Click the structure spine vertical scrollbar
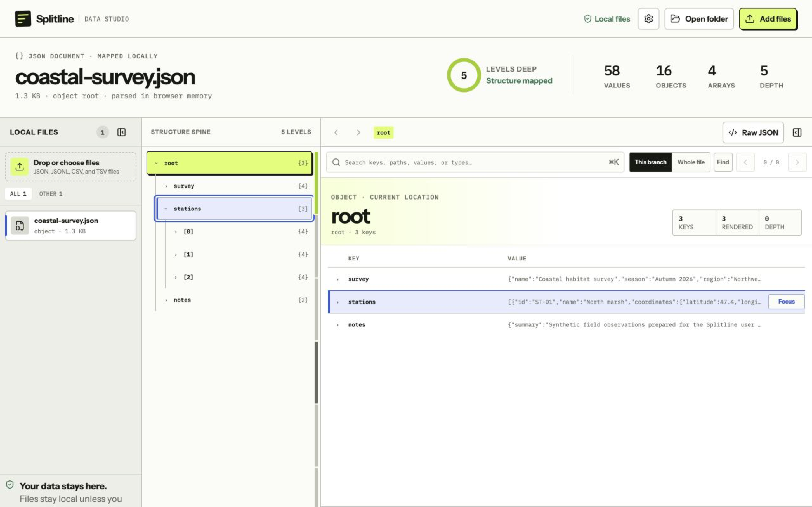This screenshot has height=507, width=812. [x=316, y=372]
